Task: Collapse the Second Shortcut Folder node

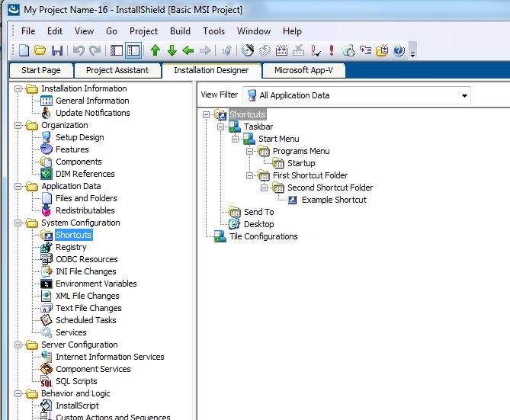Action: tap(264, 188)
